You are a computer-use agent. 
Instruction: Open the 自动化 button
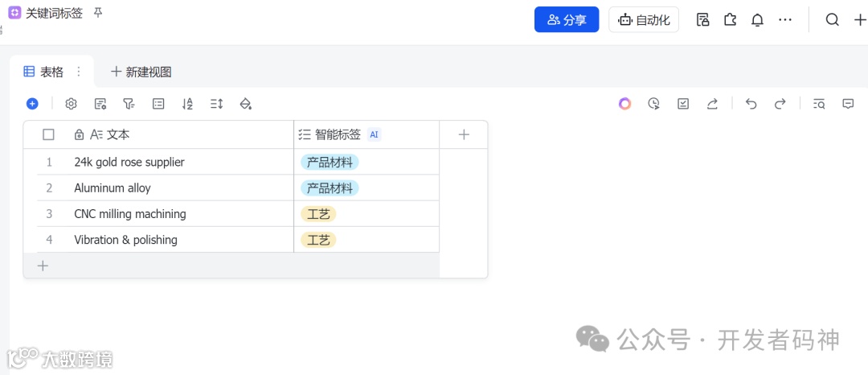(x=645, y=20)
